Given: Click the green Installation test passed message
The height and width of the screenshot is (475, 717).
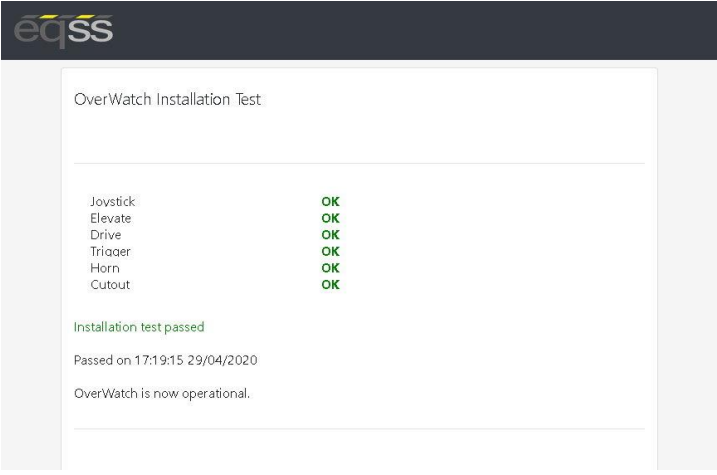Looking at the screenshot, I should (139, 327).
